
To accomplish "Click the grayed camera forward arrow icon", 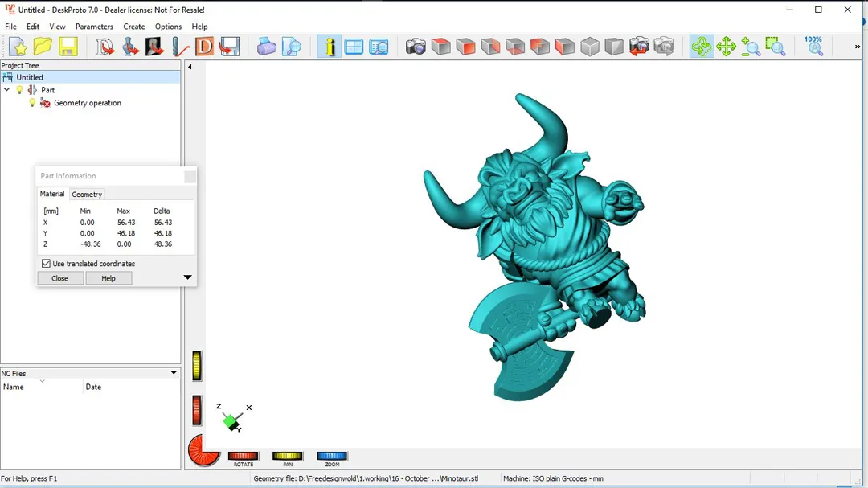I will pyautogui.click(x=664, y=47).
